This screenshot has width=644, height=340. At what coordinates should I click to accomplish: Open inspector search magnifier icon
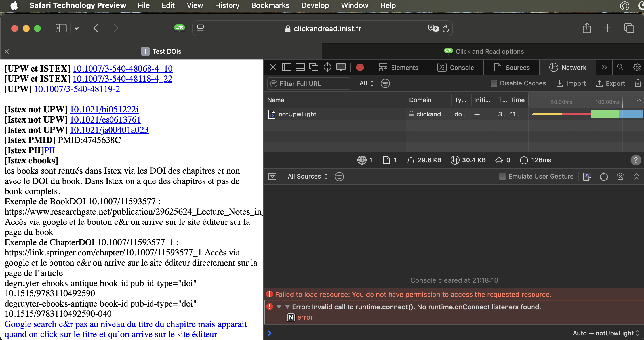point(620,67)
